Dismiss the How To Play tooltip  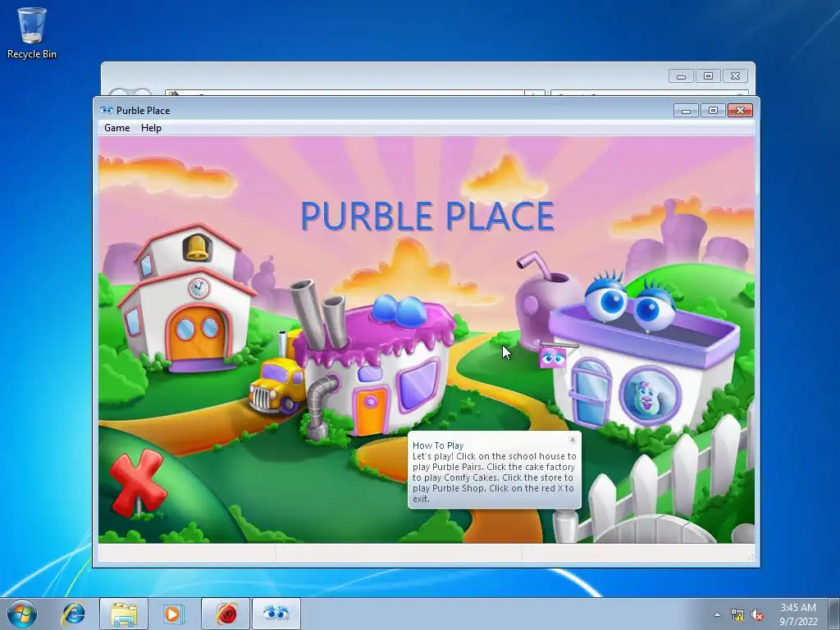coord(572,440)
